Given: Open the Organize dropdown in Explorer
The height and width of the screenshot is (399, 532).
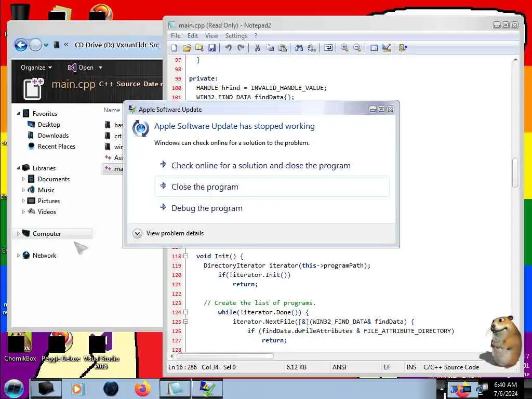Looking at the screenshot, I should click(36, 68).
